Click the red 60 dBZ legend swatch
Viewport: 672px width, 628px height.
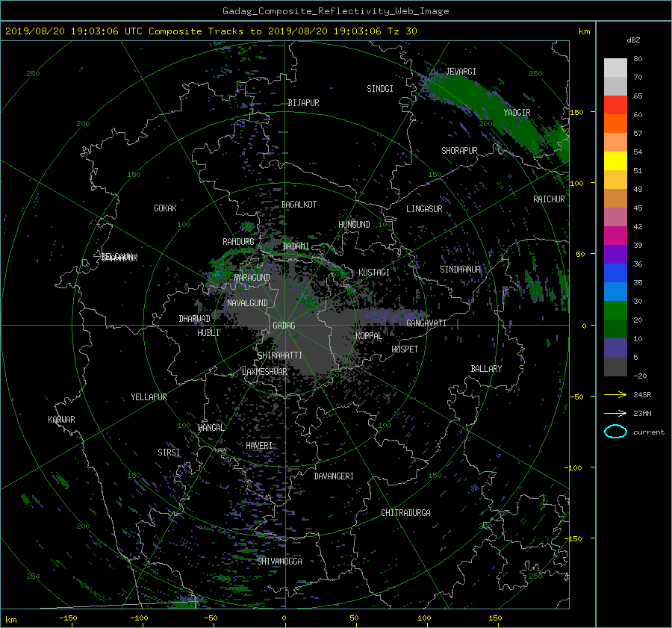point(615,105)
